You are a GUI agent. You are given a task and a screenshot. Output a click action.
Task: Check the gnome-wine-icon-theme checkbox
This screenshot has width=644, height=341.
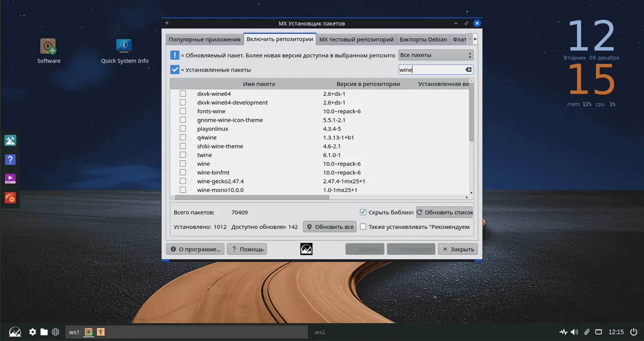183,120
